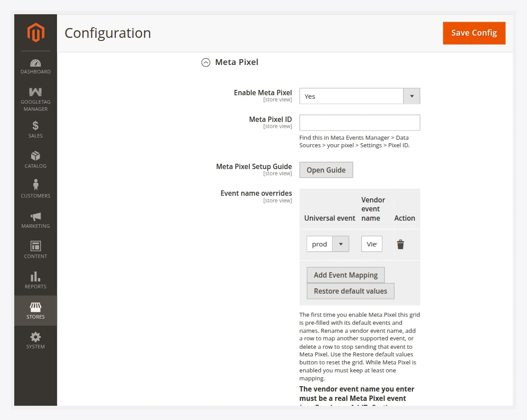
Task: Focus the Vendor event name field
Action: pos(372,244)
